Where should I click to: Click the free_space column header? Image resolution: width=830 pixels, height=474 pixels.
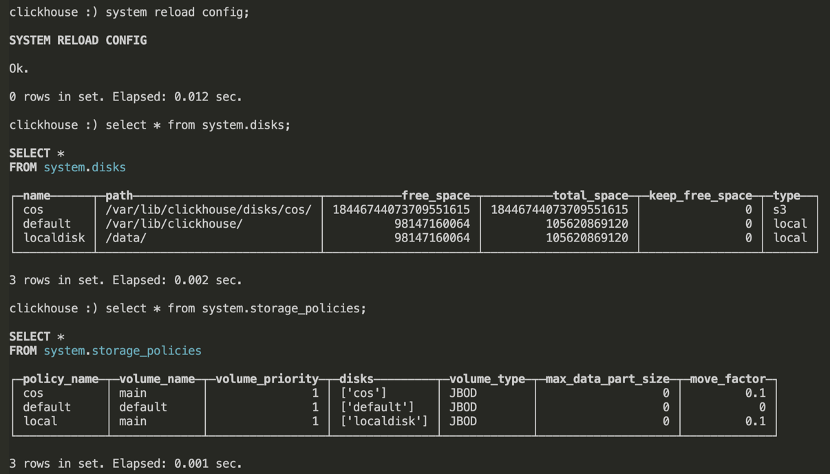click(436, 196)
